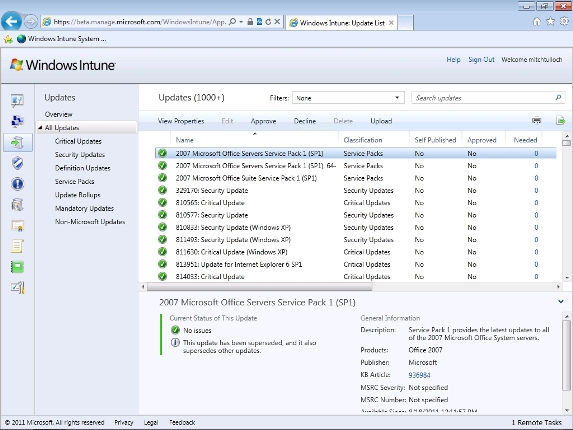This screenshot has height=430, width=573.
Task: Select Mandatory Updates in tree
Action: click(x=84, y=208)
